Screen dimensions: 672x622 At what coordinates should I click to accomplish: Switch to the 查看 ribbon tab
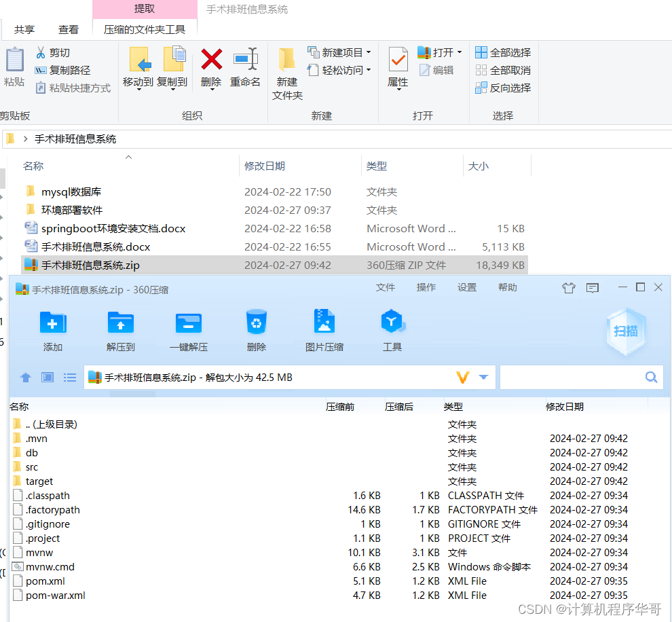point(68,29)
